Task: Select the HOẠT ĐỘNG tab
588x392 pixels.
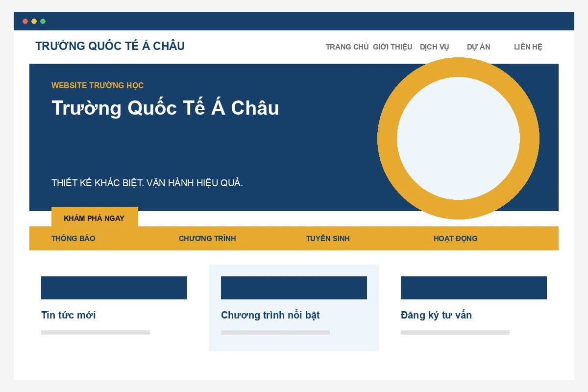Action: [455, 239]
